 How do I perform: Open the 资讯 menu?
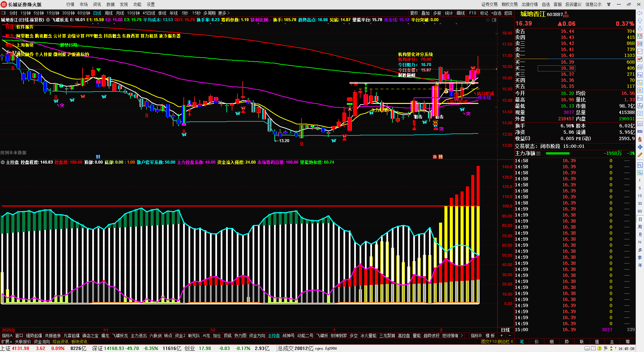[97, 4]
